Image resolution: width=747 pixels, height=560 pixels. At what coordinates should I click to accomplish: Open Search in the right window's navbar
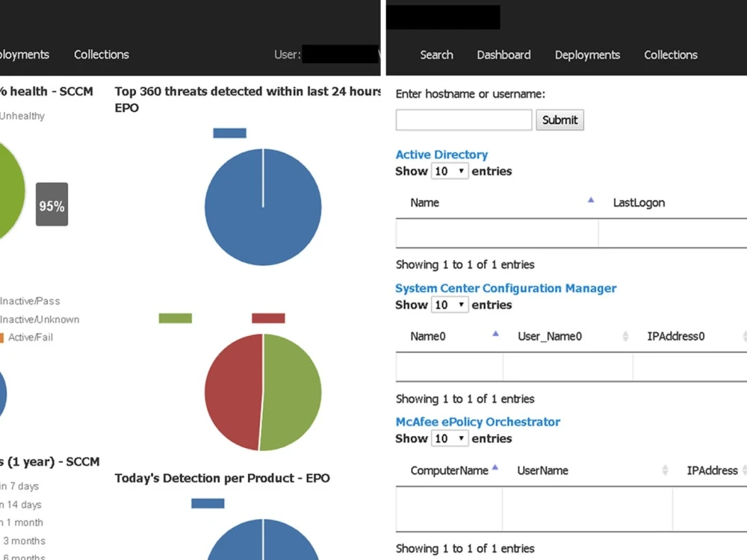click(x=436, y=55)
